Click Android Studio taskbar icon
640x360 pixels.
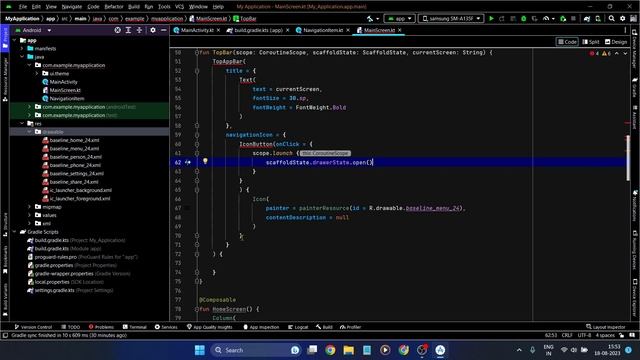[x=440, y=350]
